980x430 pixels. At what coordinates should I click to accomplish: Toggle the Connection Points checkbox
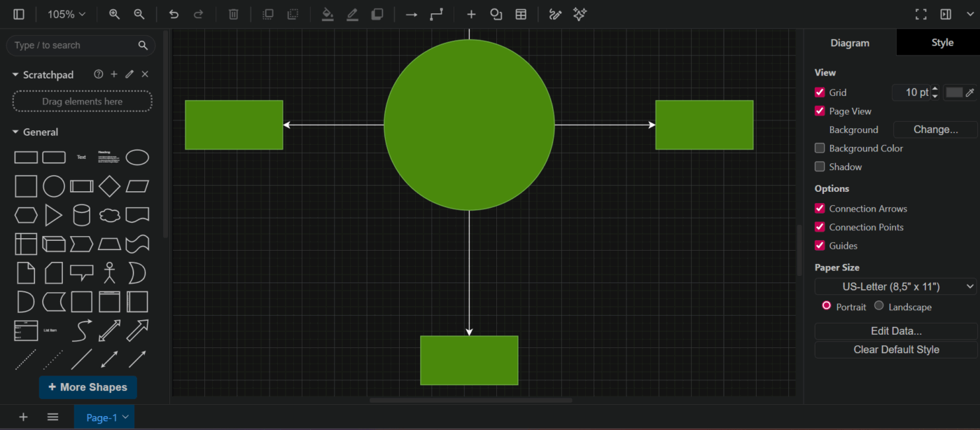(x=820, y=227)
